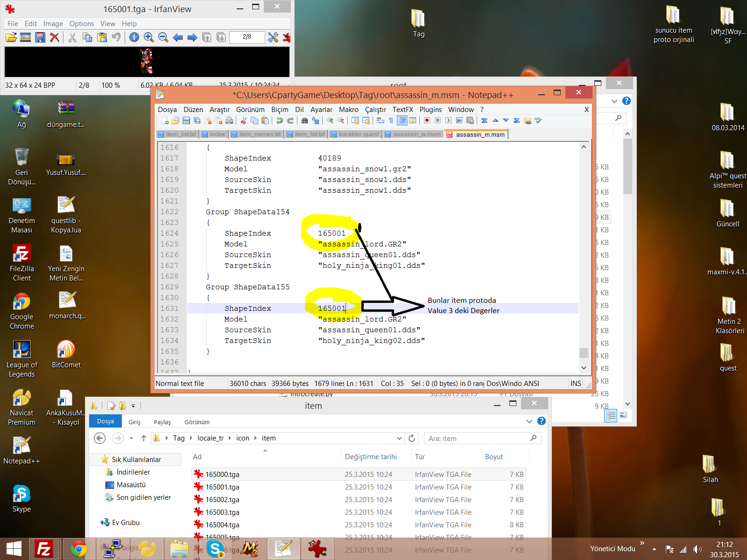Go up one folder level in Explorer

point(144,438)
